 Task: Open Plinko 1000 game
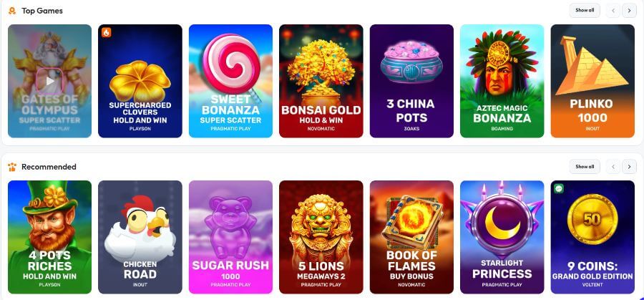(x=592, y=81)
